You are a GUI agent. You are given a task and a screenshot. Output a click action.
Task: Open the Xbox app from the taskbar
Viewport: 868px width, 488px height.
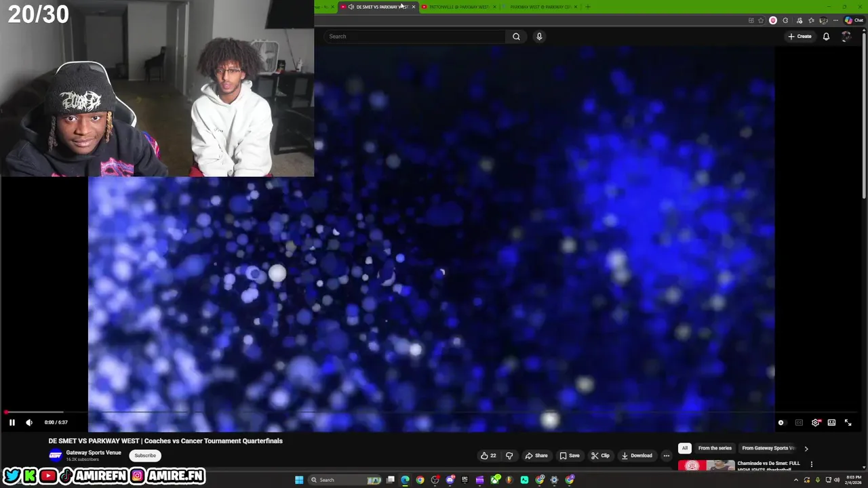click(496, 480)
